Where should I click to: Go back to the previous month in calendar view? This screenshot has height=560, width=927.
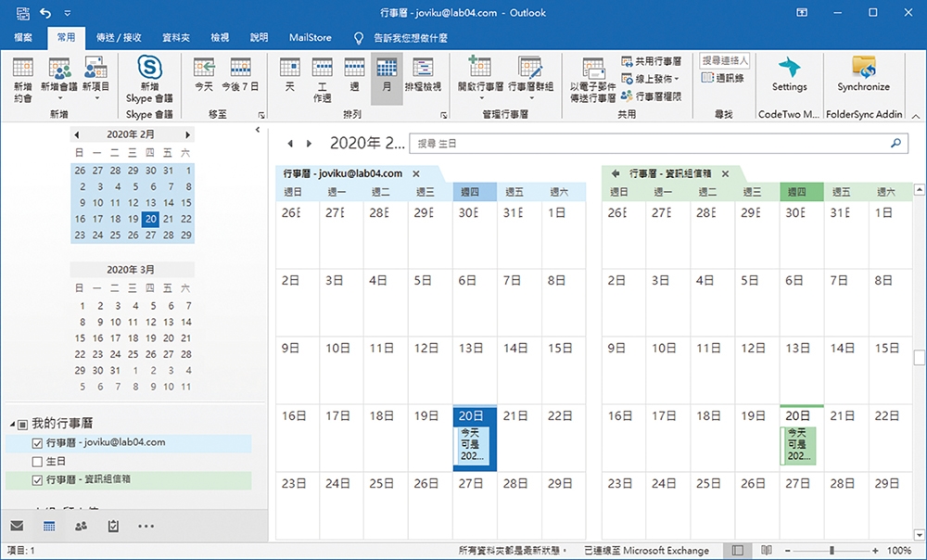tap(289, 143)
